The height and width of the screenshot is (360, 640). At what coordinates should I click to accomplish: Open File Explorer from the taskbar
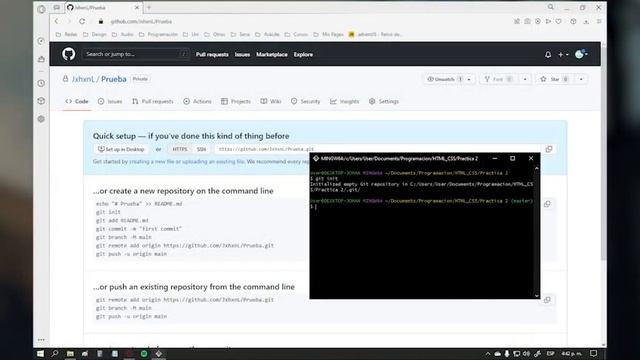70,353
